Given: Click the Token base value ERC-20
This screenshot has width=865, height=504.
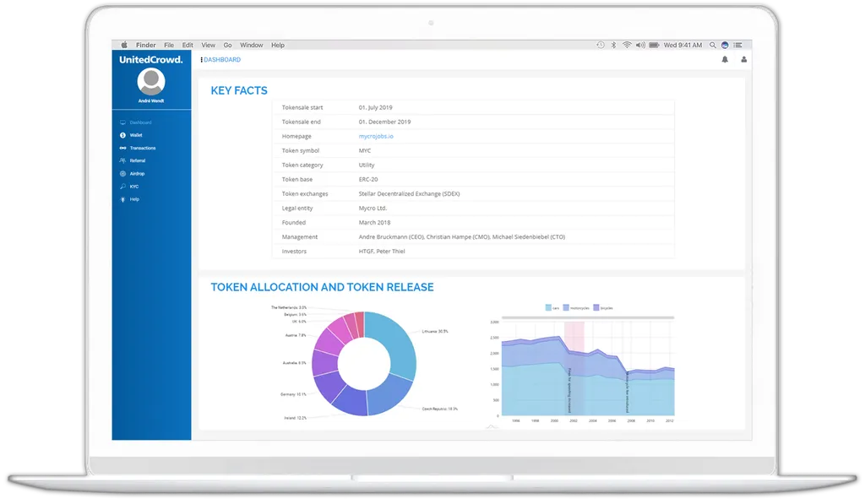Looking at the screenshot, I should click(x=368, y=179).
